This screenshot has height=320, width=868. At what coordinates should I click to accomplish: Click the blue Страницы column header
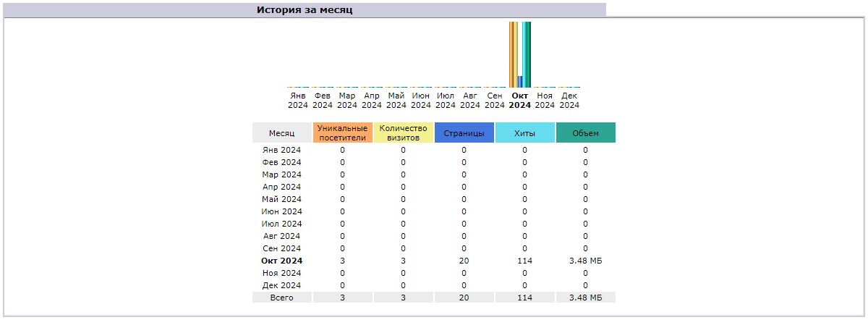464,132
